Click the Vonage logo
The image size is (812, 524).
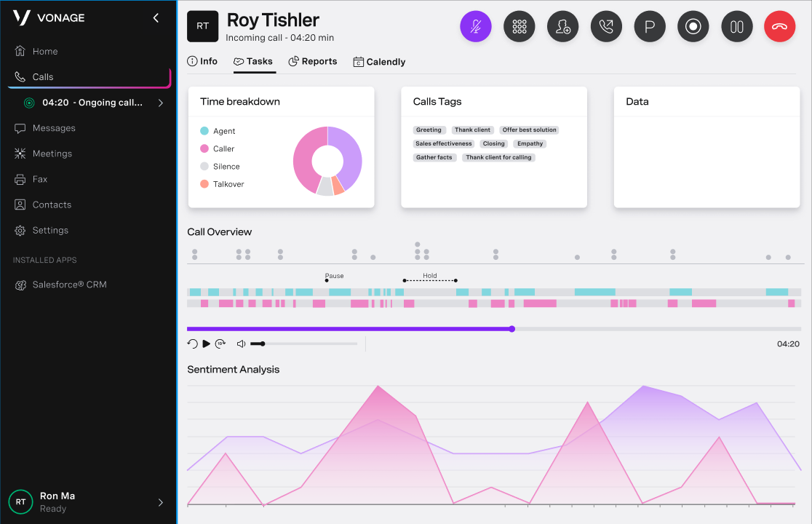point(49,17)
